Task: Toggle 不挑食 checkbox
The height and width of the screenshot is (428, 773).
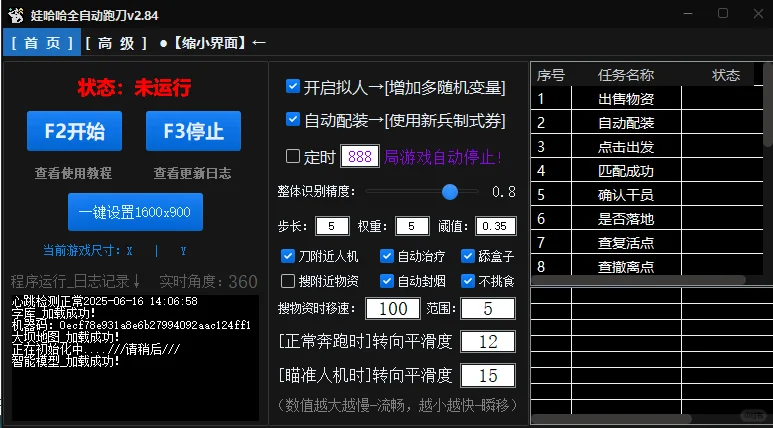Action: click(467, 281)
